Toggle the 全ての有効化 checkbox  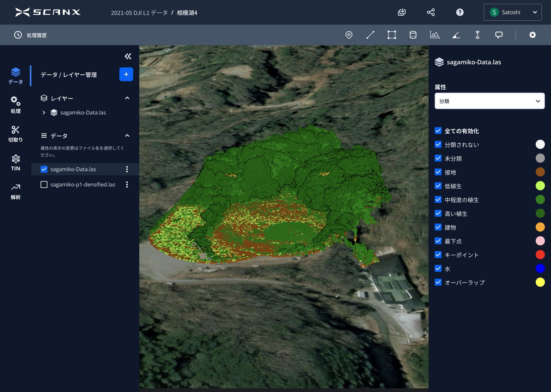[438, 131]
